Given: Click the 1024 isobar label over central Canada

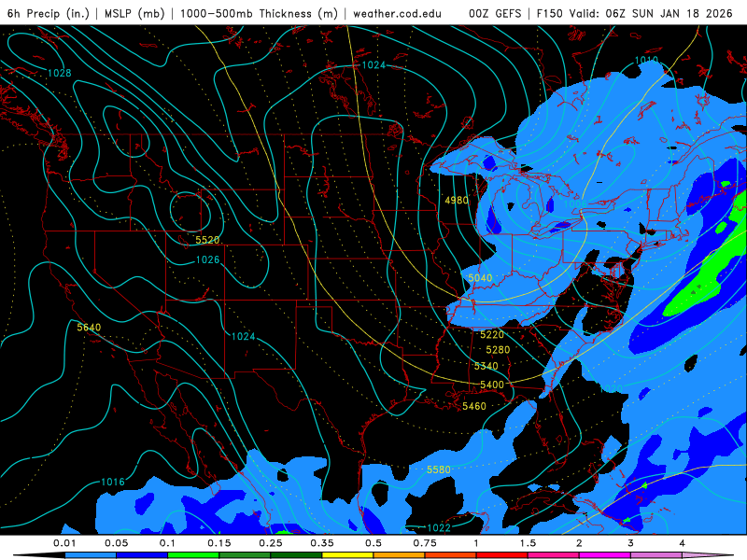Looking at the screenshot, I should point(373,64).
